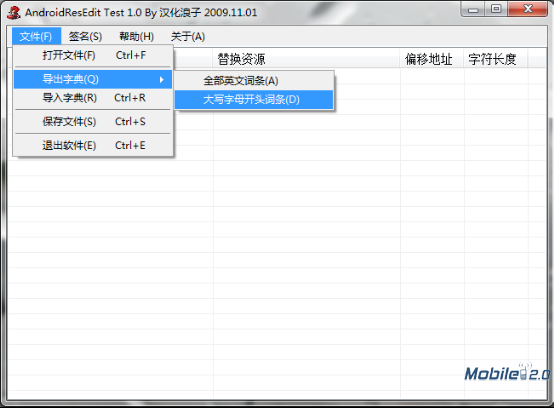Expand the 导出字典(Q) submenu arrow
This screenshot has height=408, width=554.
coord(161,79)
